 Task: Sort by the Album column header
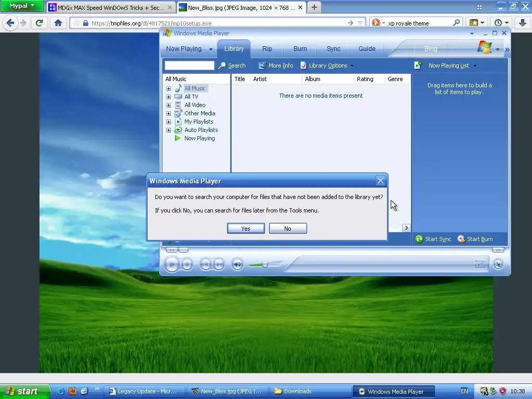click(328, 79)
